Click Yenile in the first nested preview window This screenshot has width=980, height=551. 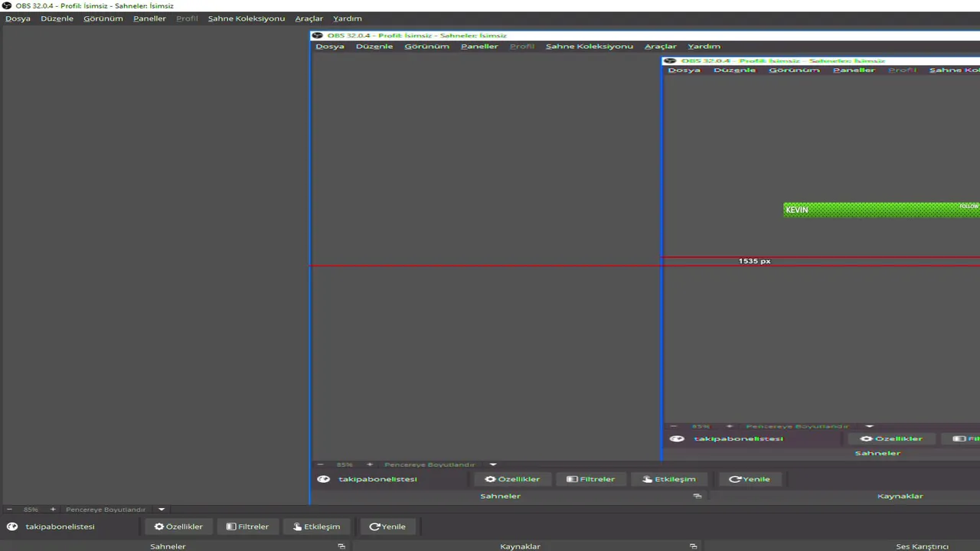749,479
